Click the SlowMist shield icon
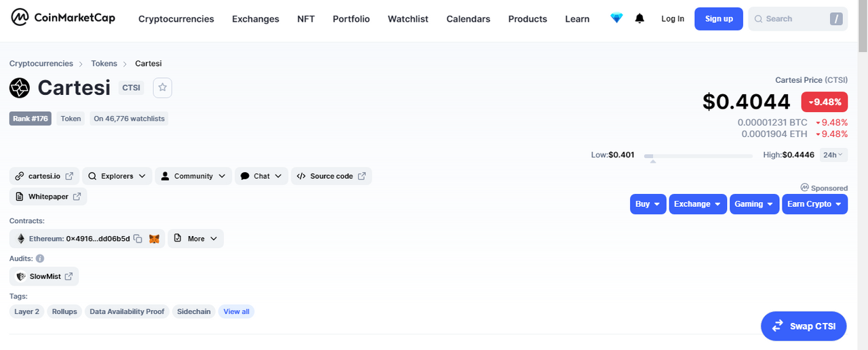Image resolution: width=868 pixels, height=350 pixels. pyautogui.click(x=21, y=277)
